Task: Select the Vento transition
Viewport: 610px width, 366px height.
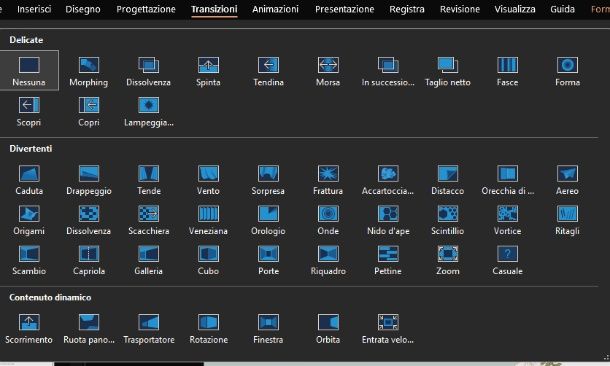Action: tap(208, 179)
